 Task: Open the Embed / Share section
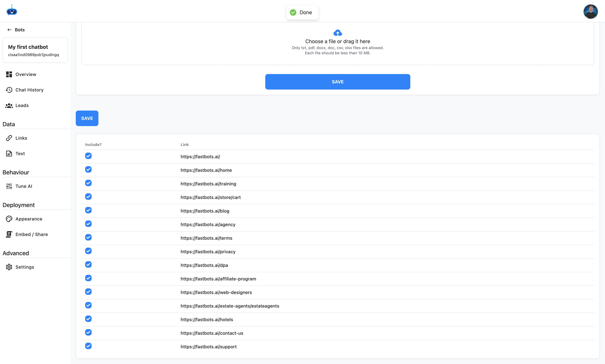pyautogui.click(x=31, y=234)
